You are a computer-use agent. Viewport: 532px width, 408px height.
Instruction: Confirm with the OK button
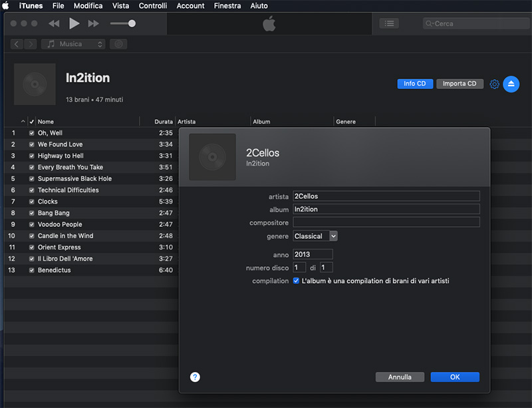(455, 377)
